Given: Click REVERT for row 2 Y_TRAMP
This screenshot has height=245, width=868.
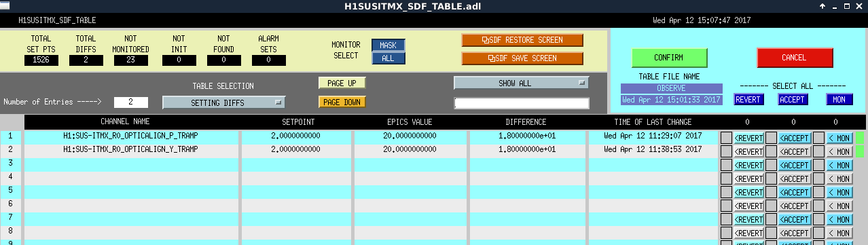Looking at the screenshot, I should click(748, 151).
